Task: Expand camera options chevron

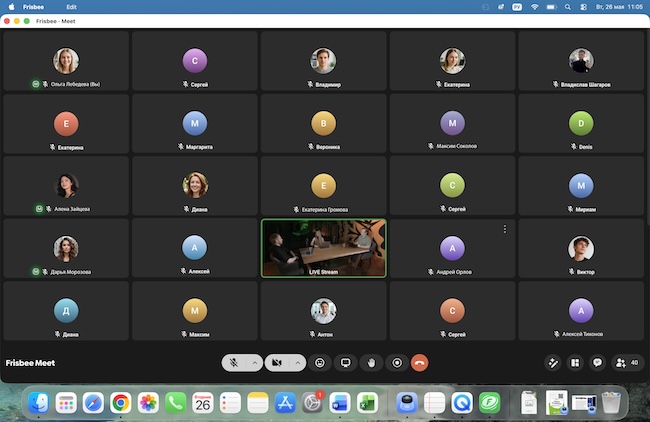Action: pos(298,363)
